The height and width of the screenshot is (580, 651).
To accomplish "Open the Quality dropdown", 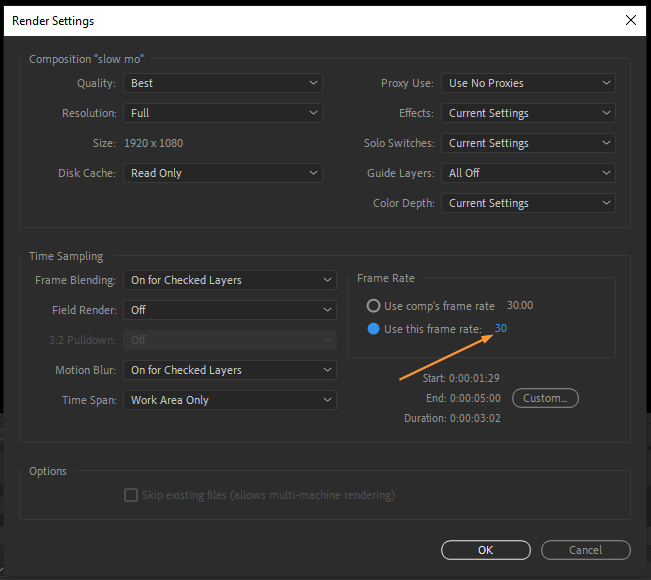I will point(223,83).
